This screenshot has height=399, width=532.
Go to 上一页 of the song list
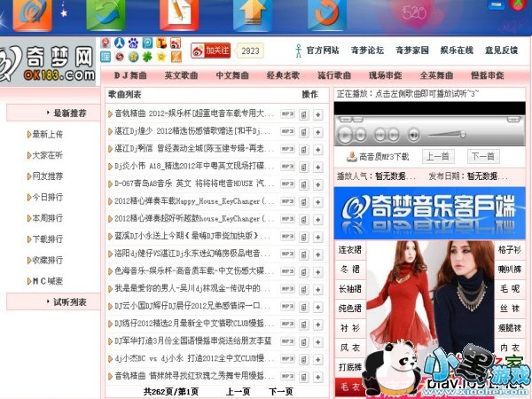(239, 392)
